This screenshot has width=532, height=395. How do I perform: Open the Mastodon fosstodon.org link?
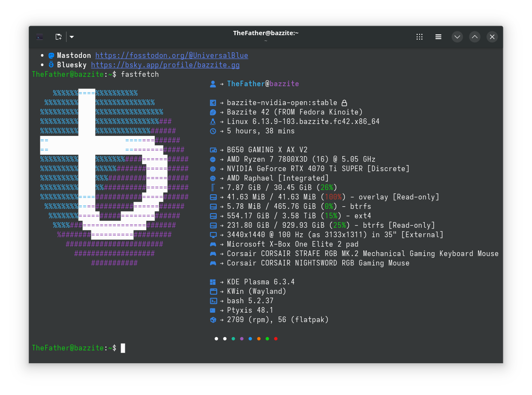(172, 55)
